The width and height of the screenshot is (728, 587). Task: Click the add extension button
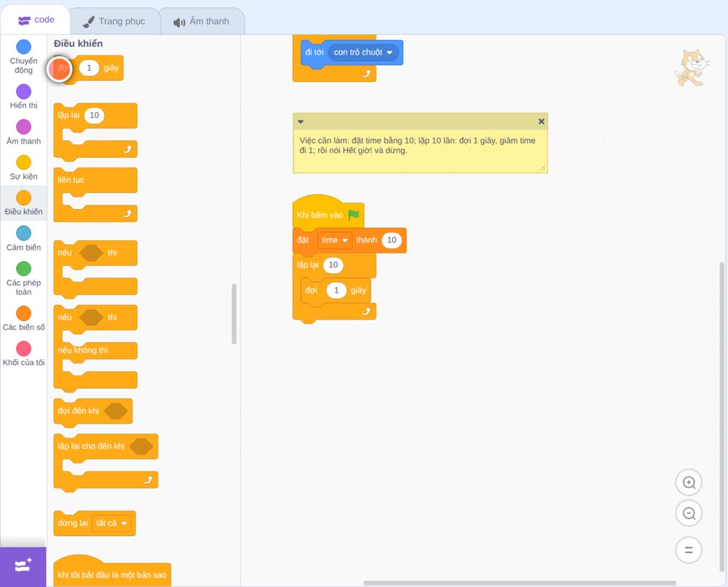pyautogui.click(x=23, y=566)
